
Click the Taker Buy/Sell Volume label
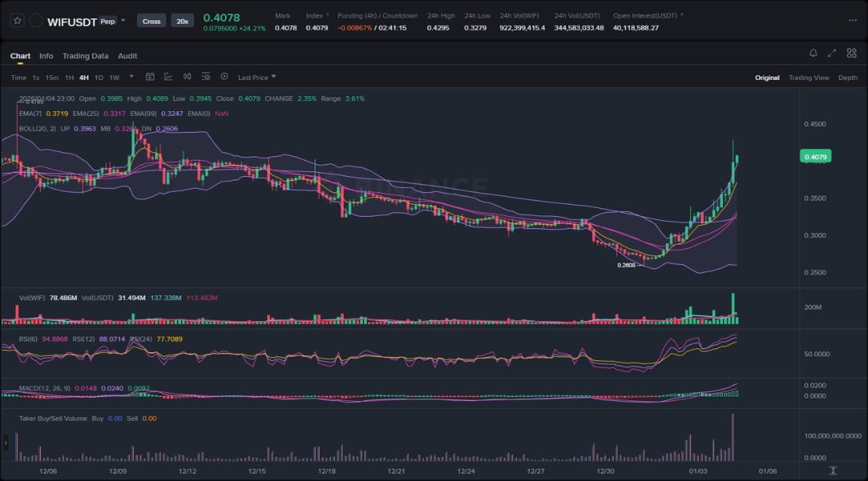click(53, 418)
